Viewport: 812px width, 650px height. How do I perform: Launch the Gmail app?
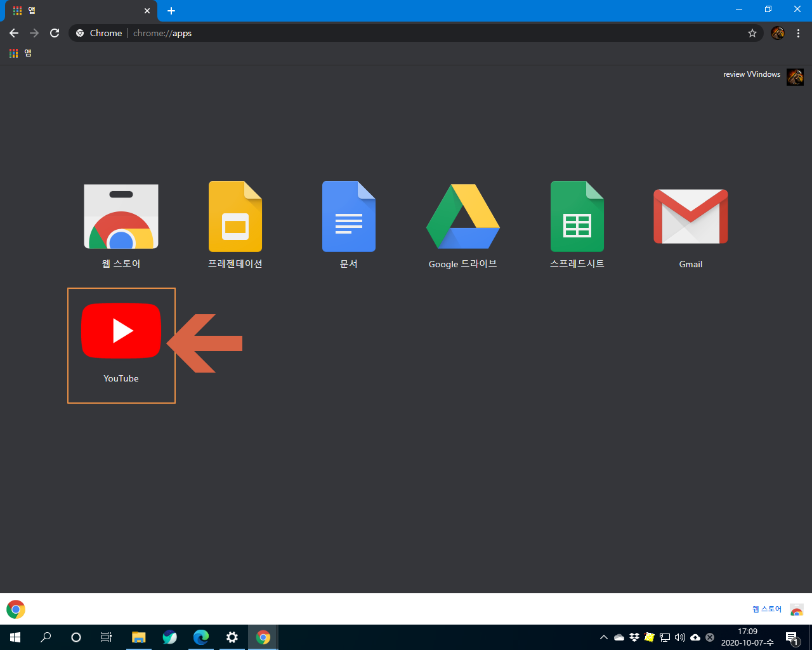click(691, 216)
